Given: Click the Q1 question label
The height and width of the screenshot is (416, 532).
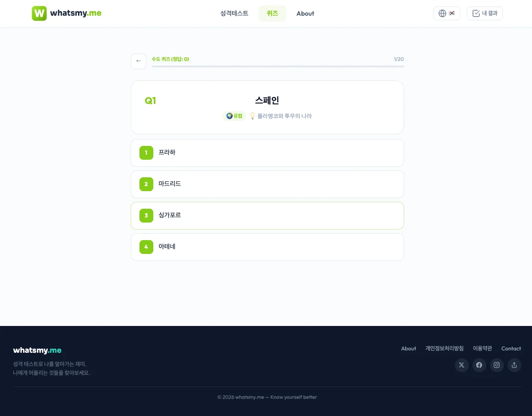Looking at the screenshot, I should point(150,101).
